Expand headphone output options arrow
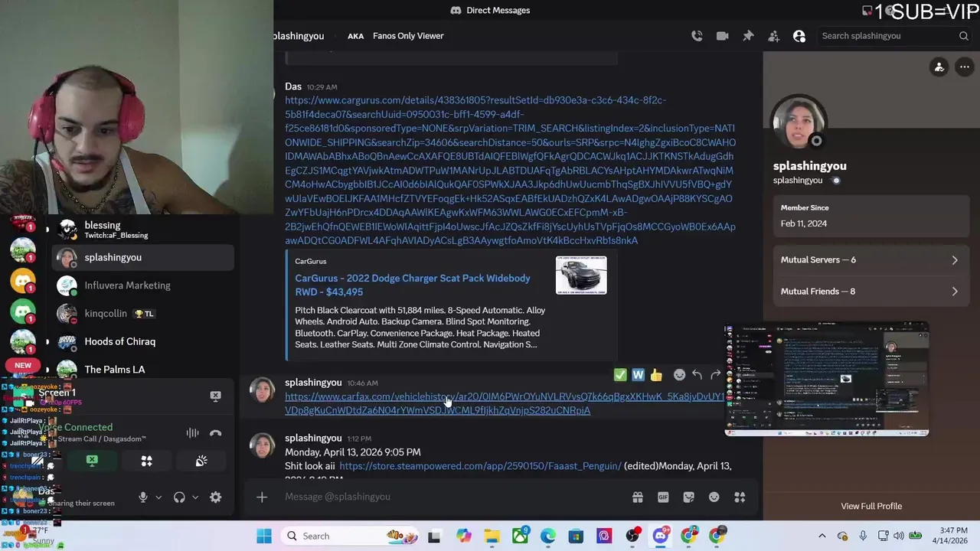The width and height of the screenshot is (980, 551). click(195, 497)
